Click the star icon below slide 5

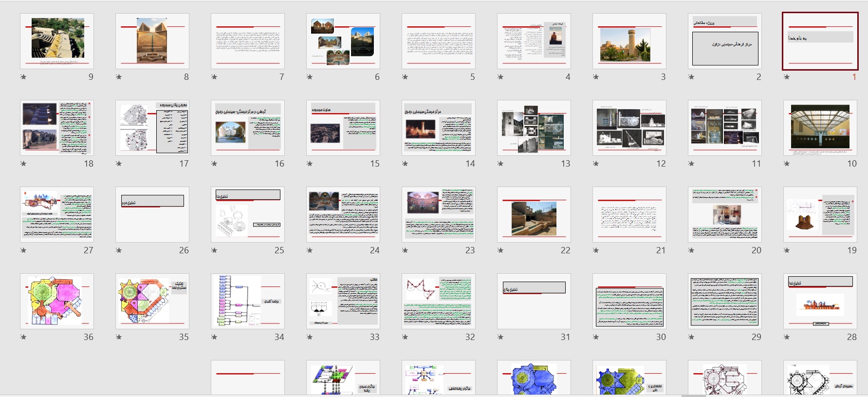(405, 77)
